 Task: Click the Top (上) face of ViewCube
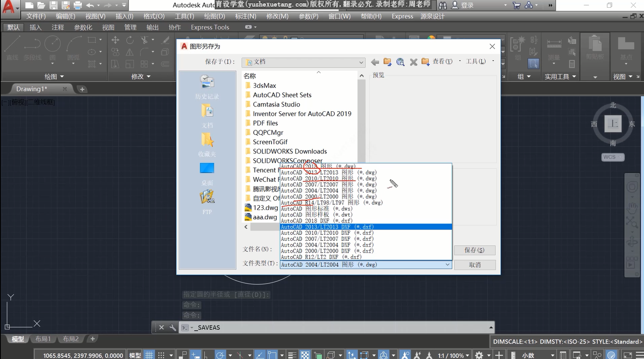click(613, 124)
